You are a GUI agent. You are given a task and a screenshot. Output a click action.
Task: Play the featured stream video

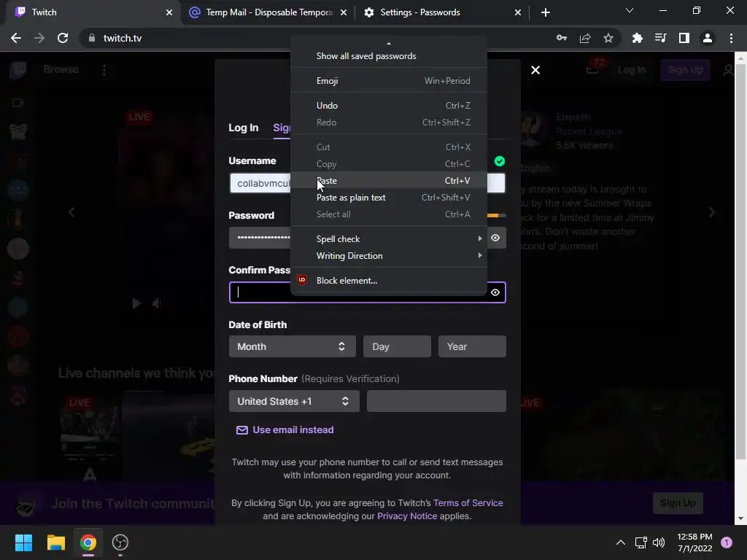pyautogui.click(x=136, y=303)
